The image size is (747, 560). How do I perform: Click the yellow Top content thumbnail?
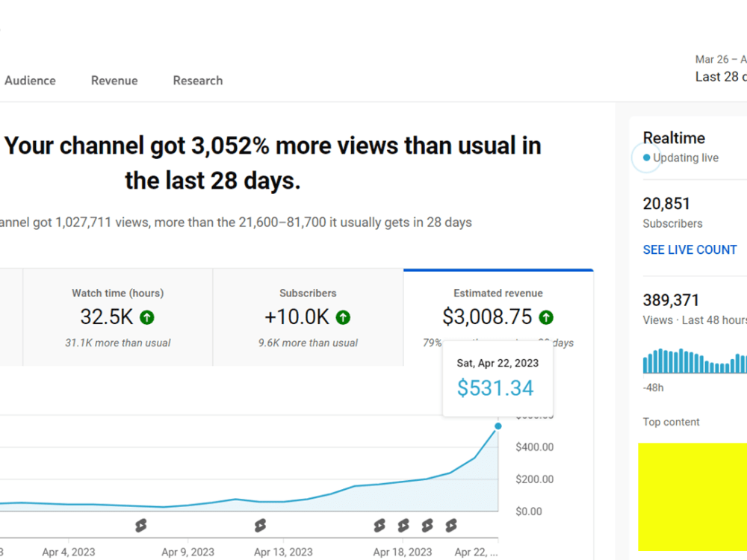[x=692, y=497]
